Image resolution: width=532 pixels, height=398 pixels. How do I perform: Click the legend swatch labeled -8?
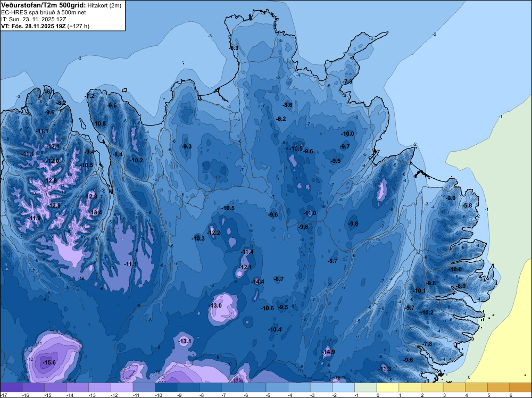click(211, 387)
